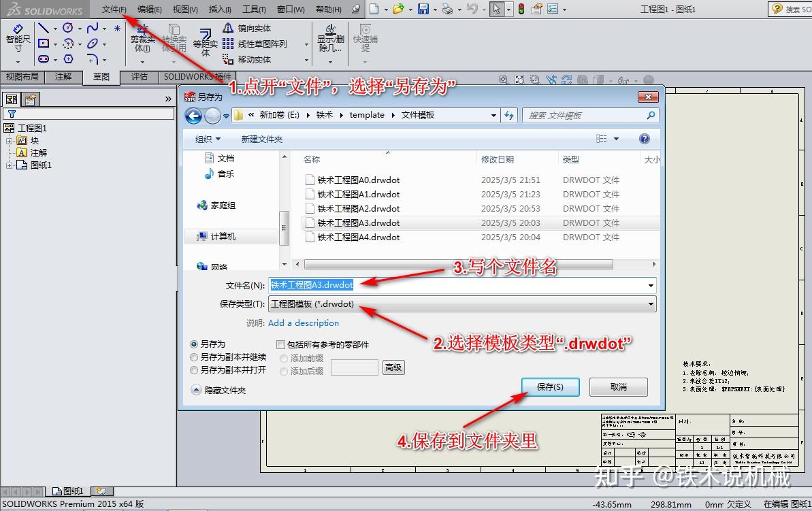
Task: Select the Spline sketch tool
Action: tap(93, 28)
